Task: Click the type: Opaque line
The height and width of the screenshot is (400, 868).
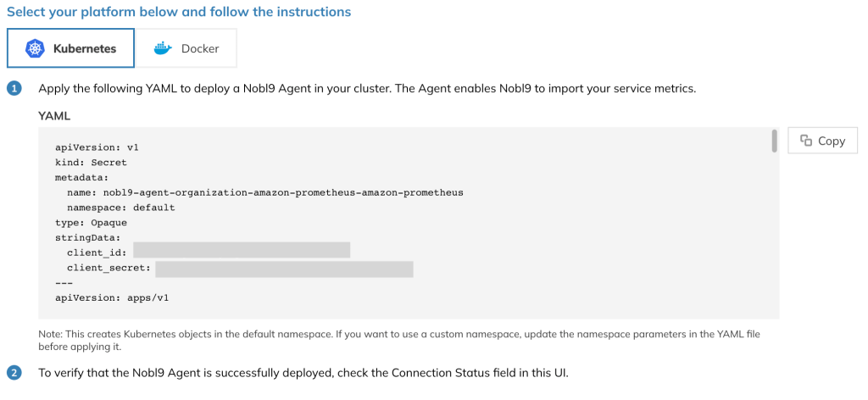Action: (x=91, y=223)
